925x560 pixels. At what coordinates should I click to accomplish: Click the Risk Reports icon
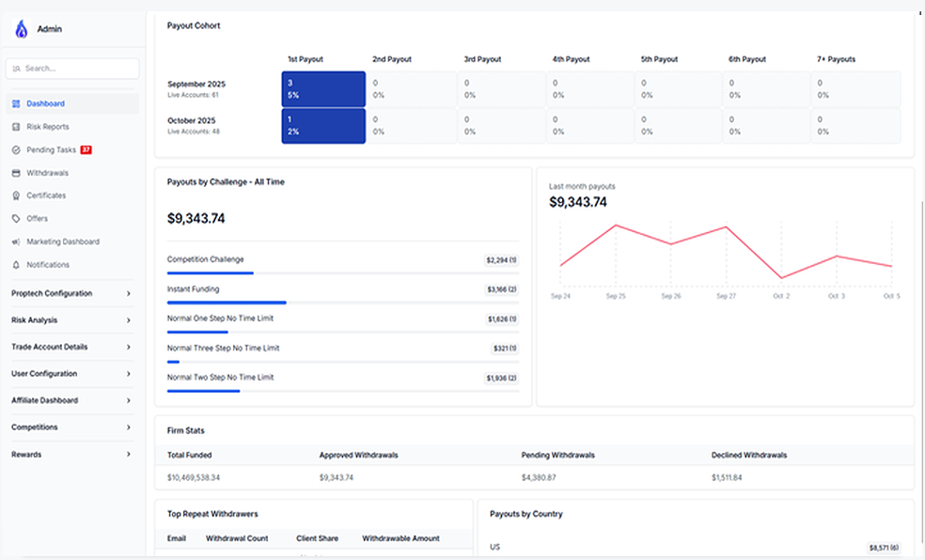[x=17, y=127]
